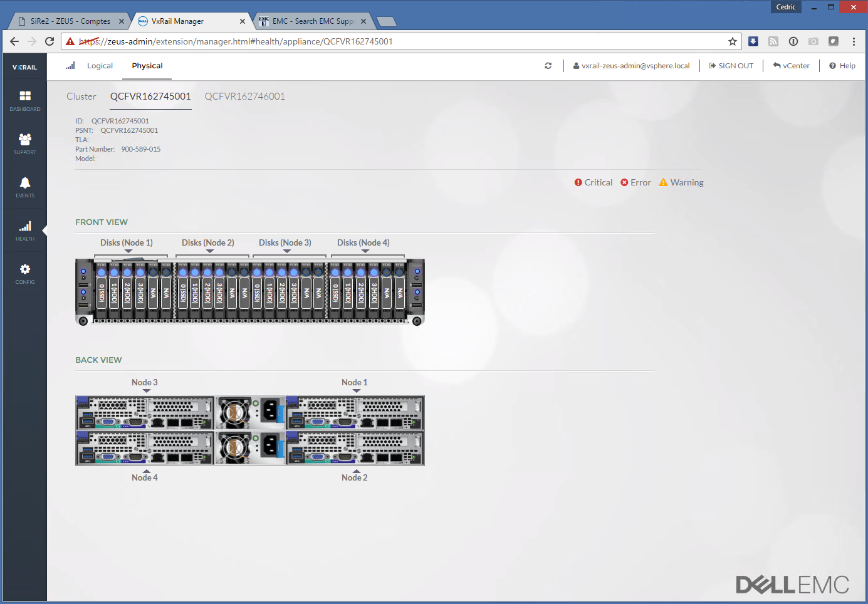Click the refresh icon in top bar
The height and width of the screenshot is (604, 868).
[x=548, y=66]
